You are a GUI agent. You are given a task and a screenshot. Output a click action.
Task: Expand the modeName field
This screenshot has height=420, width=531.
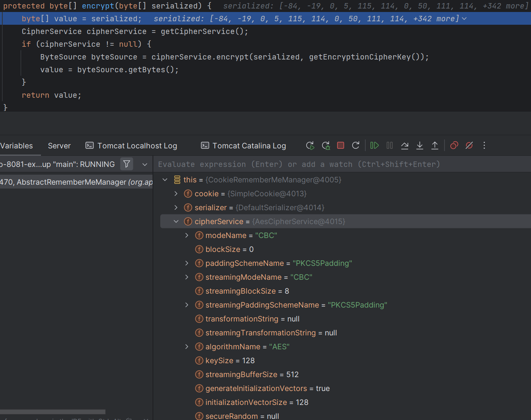[x=187, y=235]
